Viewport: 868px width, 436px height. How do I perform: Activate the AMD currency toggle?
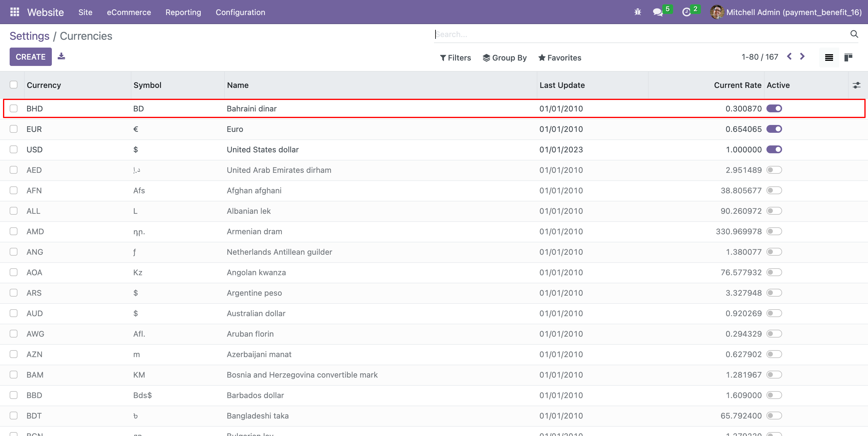click(x=774, y=232)
